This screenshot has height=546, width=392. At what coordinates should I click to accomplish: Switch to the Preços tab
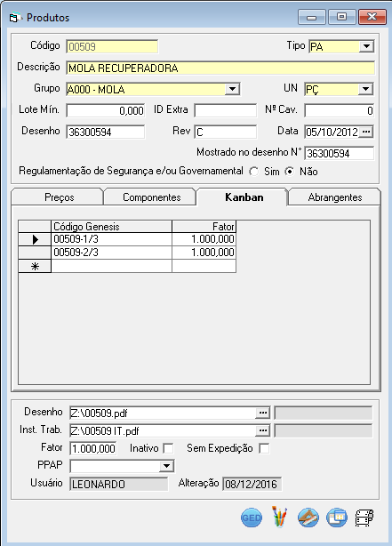(58, 197)
